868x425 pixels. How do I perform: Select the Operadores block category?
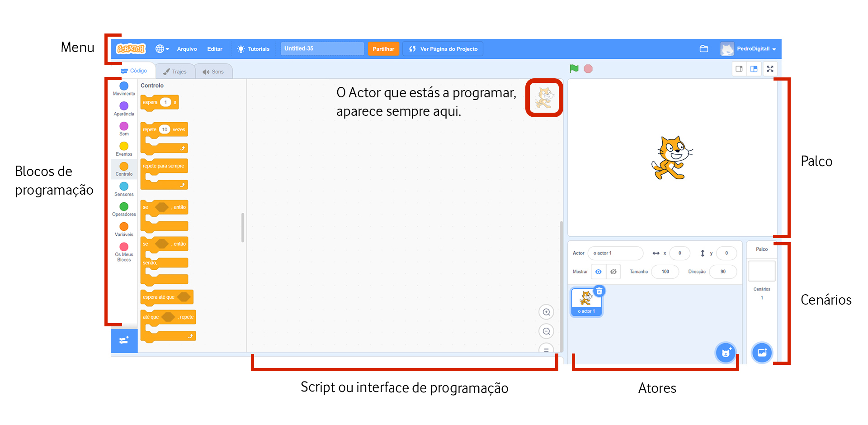(x=124, y=209)
